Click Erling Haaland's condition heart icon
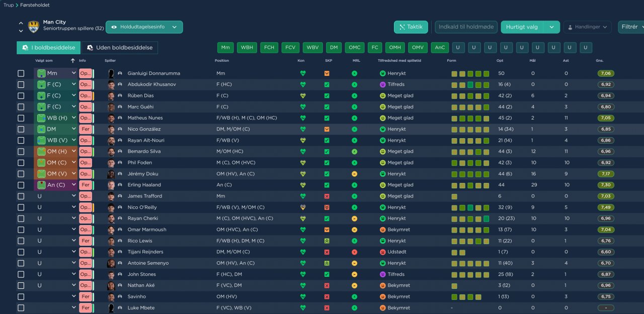This screenshot has height=314, width=644. pos(303,185)
